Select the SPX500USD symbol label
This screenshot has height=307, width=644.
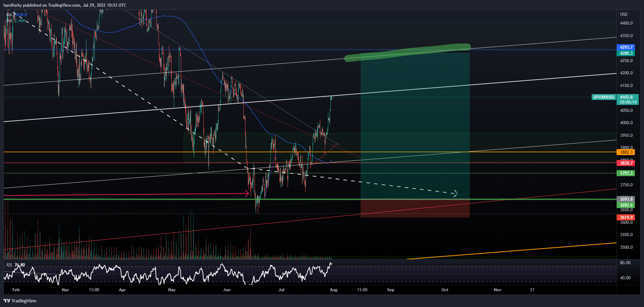pyautogui.click(x=604, y=97)
